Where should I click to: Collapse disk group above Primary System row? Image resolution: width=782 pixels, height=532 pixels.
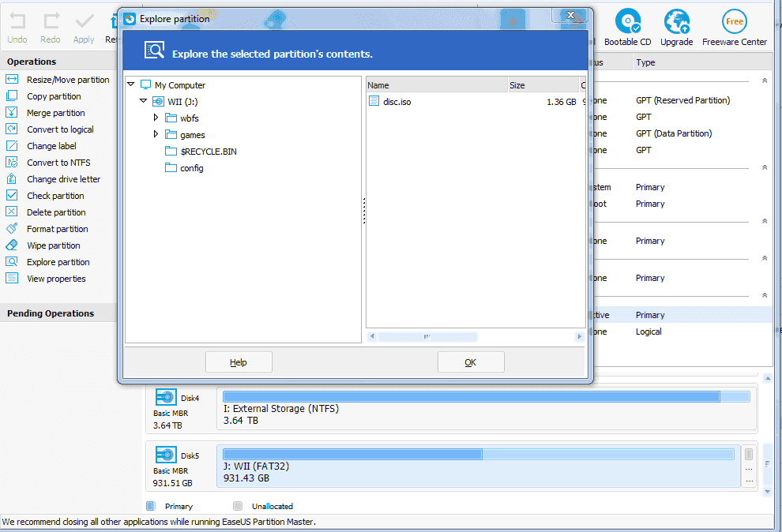click(x=764, y=167)
